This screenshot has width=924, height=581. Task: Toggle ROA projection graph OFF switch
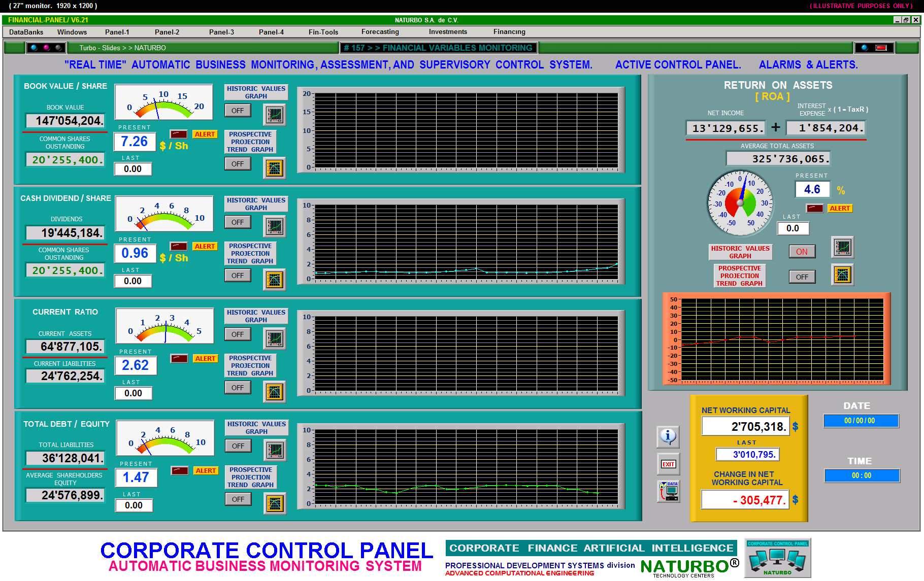tap(802, 277)
